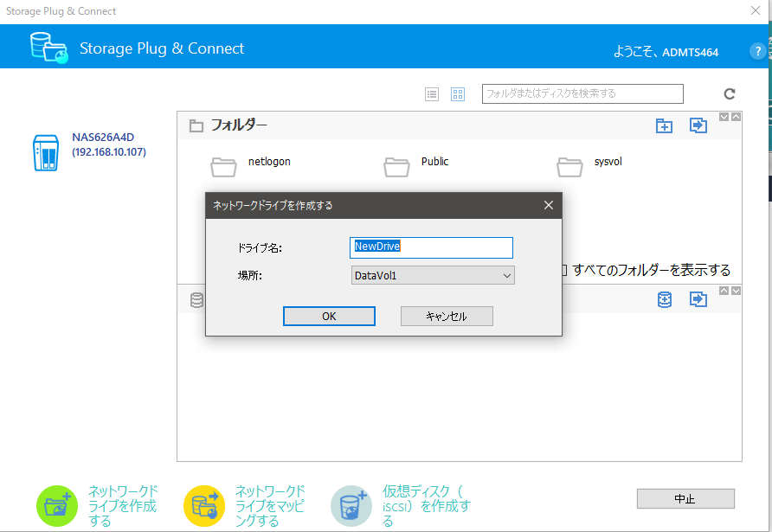Toggle the show all folders checkbox

pos(563,270)
